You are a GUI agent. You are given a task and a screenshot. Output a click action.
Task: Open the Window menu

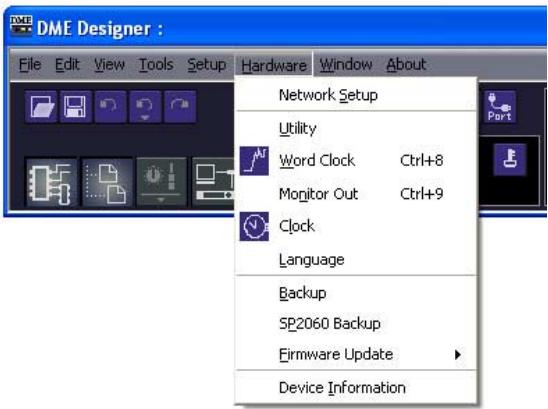[x=346, y=65]
